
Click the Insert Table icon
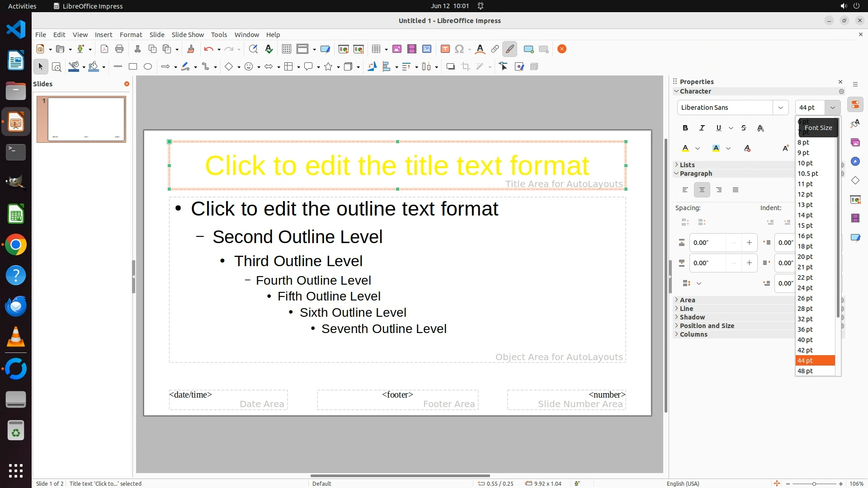point(376,49)
